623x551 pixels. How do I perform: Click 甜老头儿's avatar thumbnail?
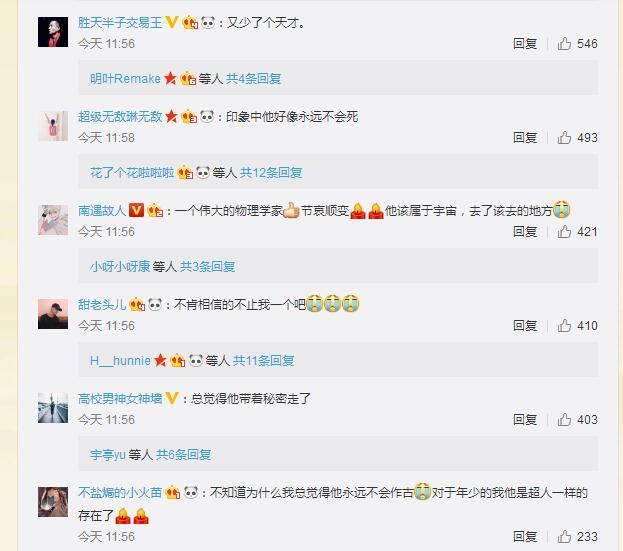53,314
